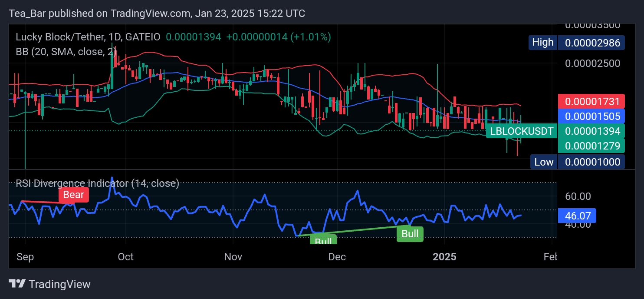
Task: Click the High price label
Action: click(543, 42)
